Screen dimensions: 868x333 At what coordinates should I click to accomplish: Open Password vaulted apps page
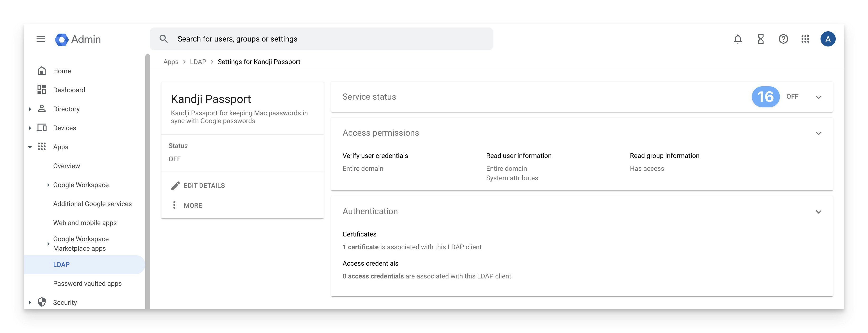pos(87,283)
